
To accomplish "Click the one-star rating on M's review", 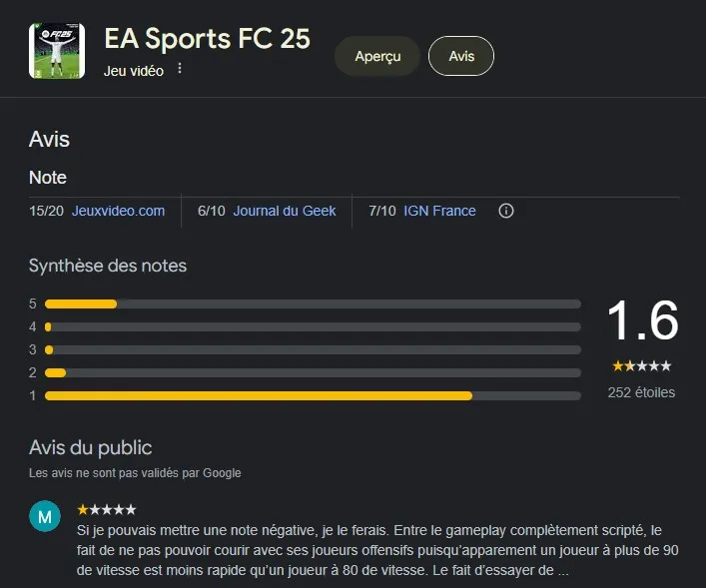I will [x=107, y=509].
